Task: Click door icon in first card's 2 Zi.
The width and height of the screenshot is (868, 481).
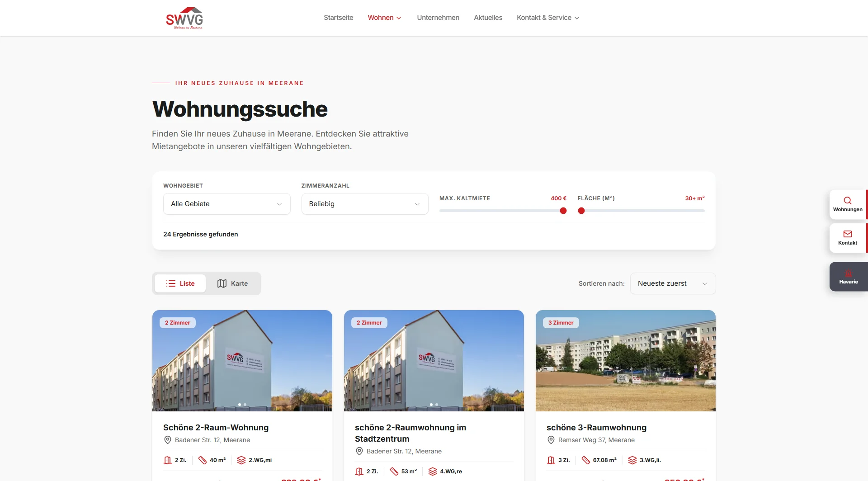Action: coord(168,460)
